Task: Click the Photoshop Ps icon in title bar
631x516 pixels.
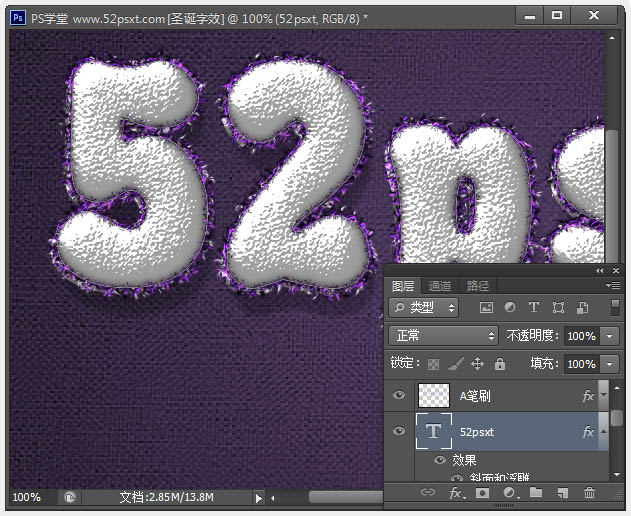Action: point(18,18)
